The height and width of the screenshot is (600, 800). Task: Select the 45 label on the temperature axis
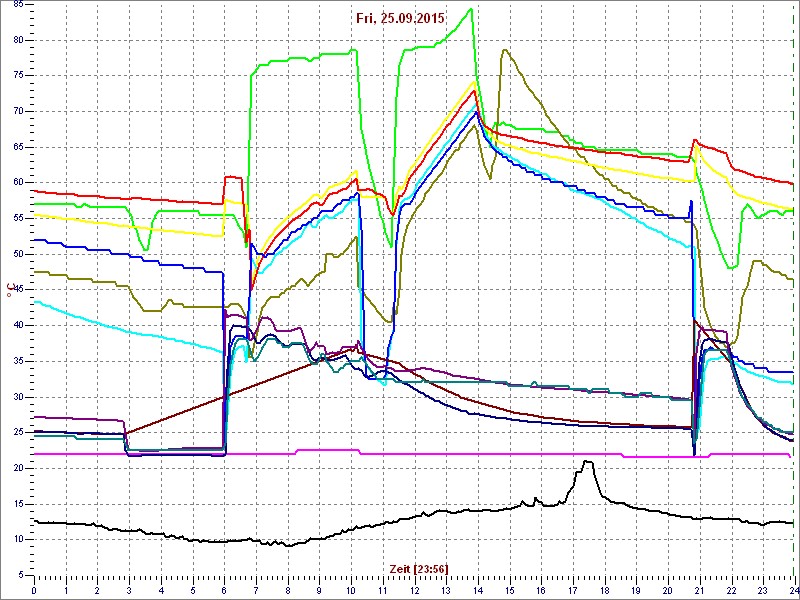[x=17, y=290]
